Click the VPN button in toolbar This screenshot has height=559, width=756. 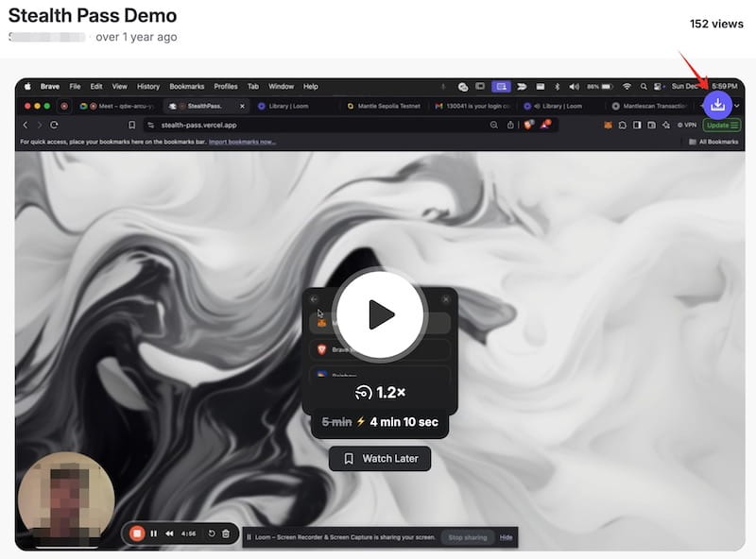click(687, 125)
